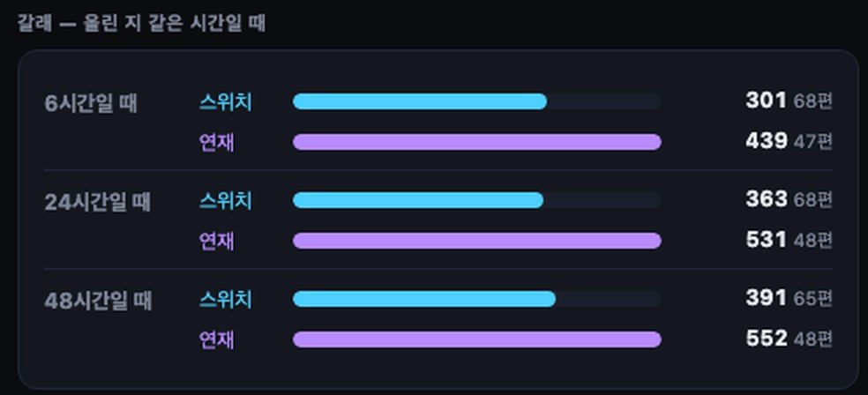Select the 연재 label in the 24시간 group
This screenshot has width=868, height=395.
(216, 241)
